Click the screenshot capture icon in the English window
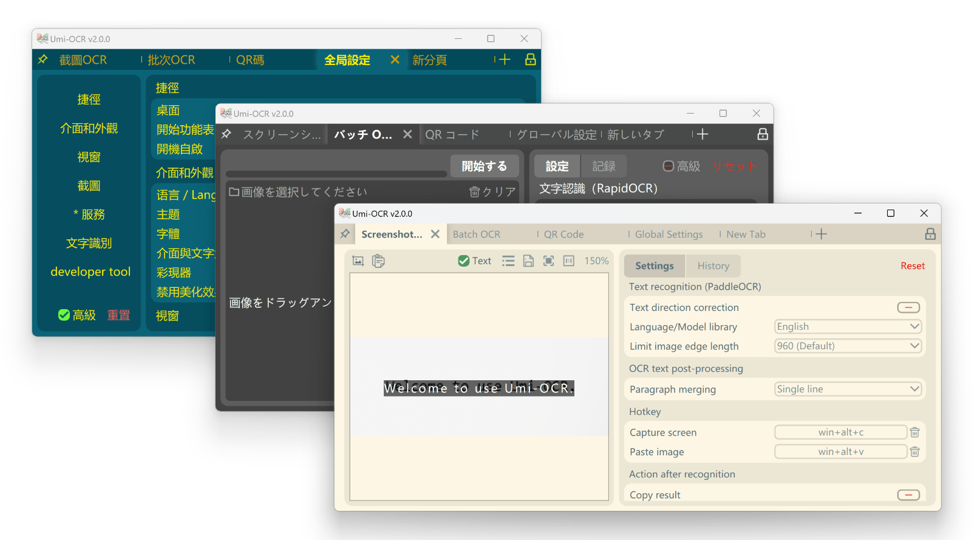Viewport: 980px width, 540px height. tap(358, 261)
